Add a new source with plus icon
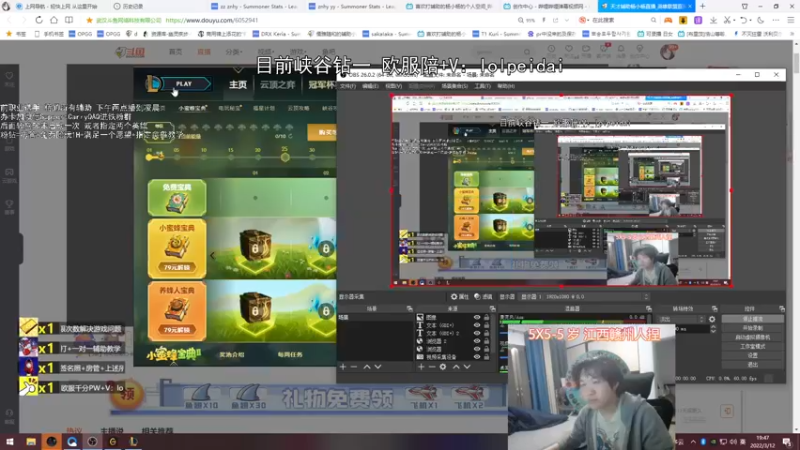Image resolution: width=800 pixels, height=450 pixels. point(421,367)
